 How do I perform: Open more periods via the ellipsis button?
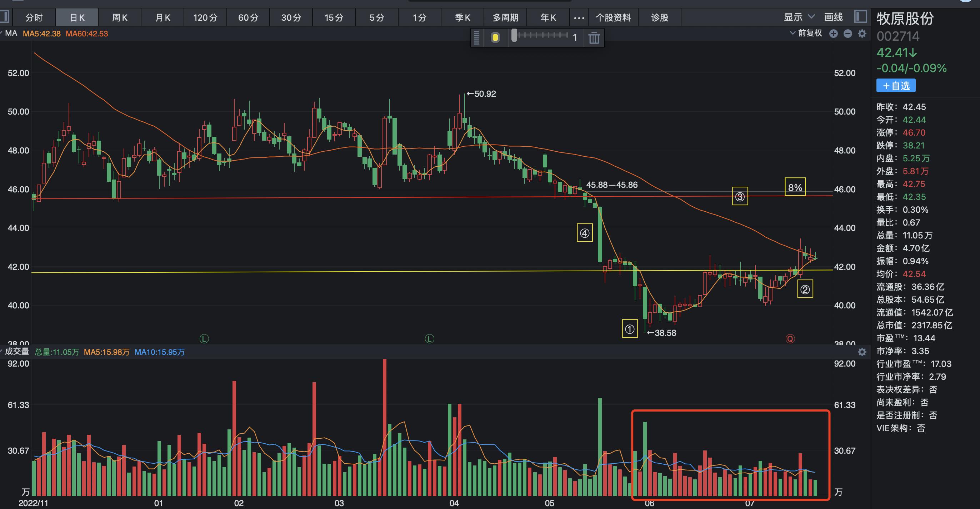[x=579, y=17]
